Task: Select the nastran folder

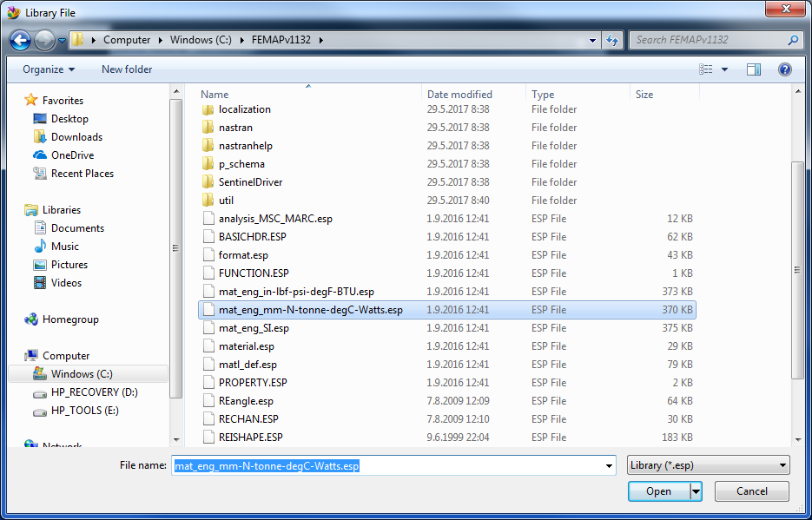Action: [x=447, y=128]
